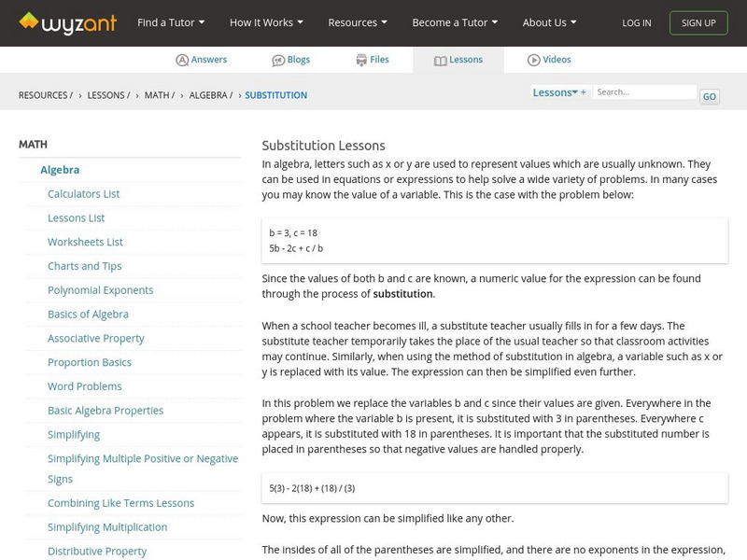Open the Answers section icon
This screenshot has width=747, height=560.
coord(182,60)
